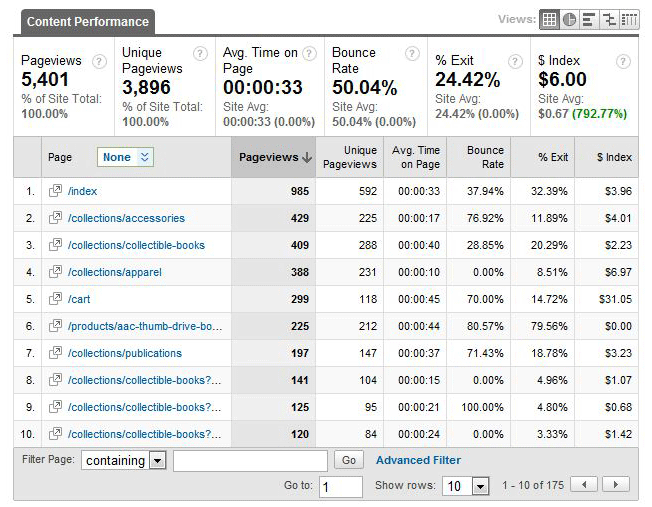Select the 3,896 Unique Pageviews summary value
Image resolution: width=652 pixels, height=507 pixels.
(146, 87)
